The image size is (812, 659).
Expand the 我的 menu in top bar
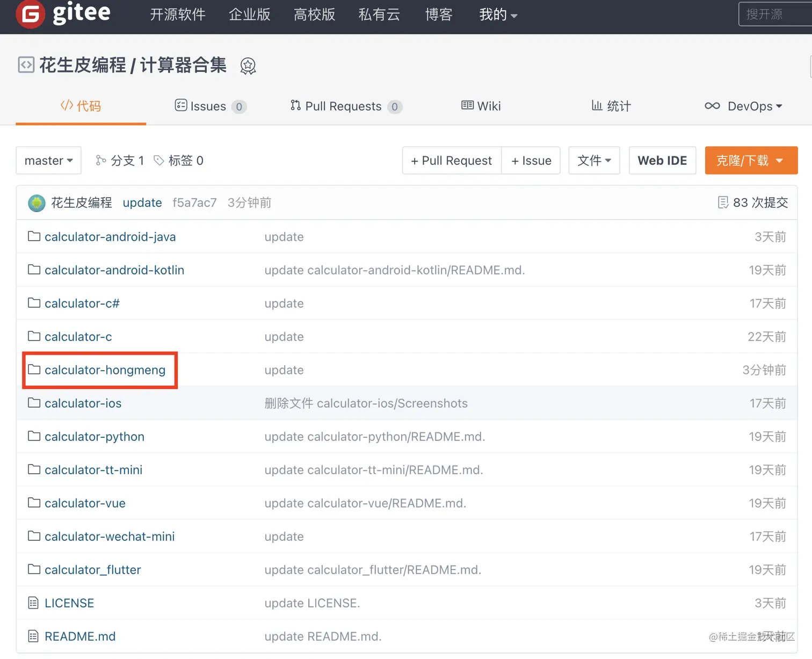tap(498, 15)
